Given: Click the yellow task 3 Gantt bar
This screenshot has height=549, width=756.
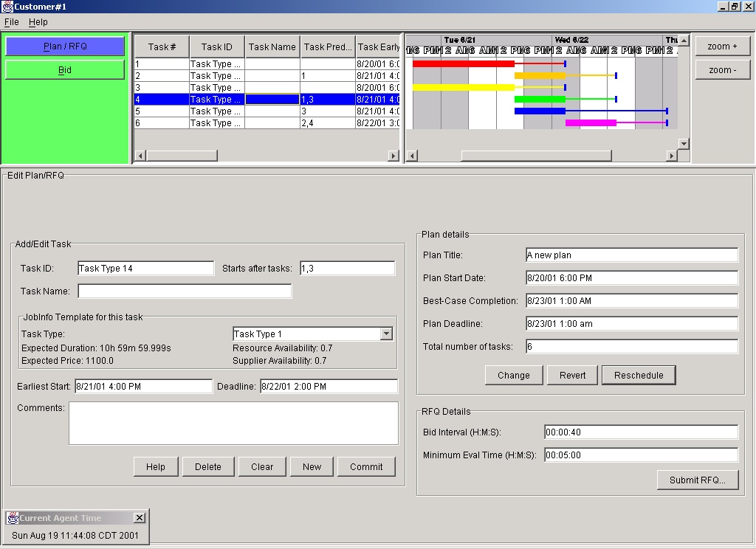Looking at the screenshot, I should pyautogui.click(x=464, y=87).
